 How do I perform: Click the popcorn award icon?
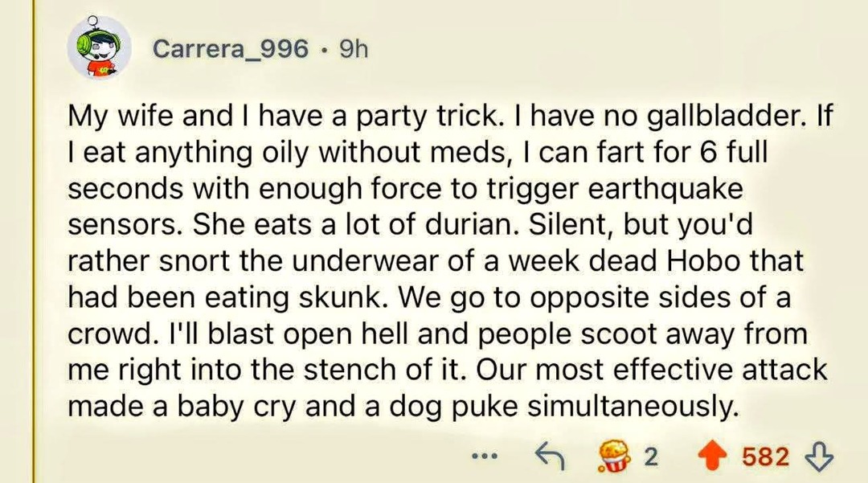pos(613,456)
